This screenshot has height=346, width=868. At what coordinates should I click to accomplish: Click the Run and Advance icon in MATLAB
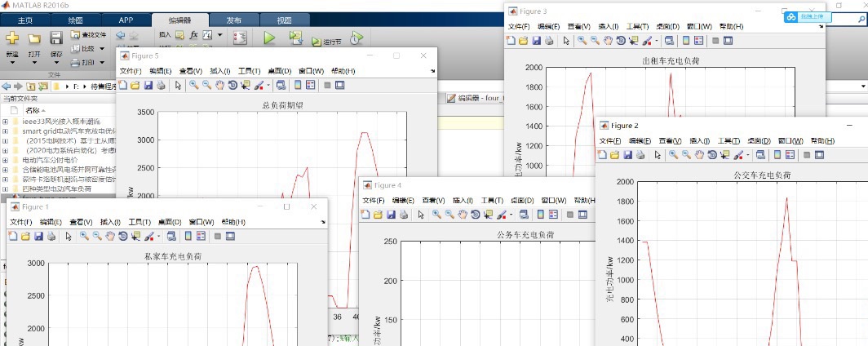click(296, 38)
